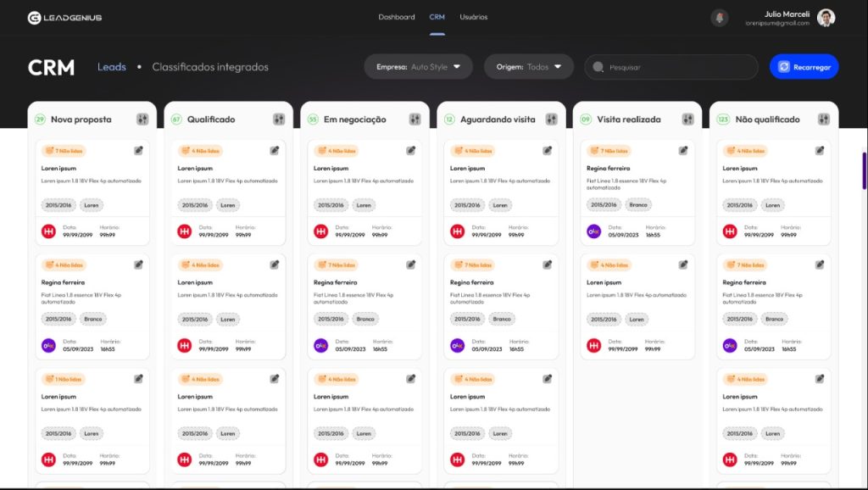This screenshot has height=490, width=868.
Task: Open the Leads view link
Action: (x=112, y=67)
